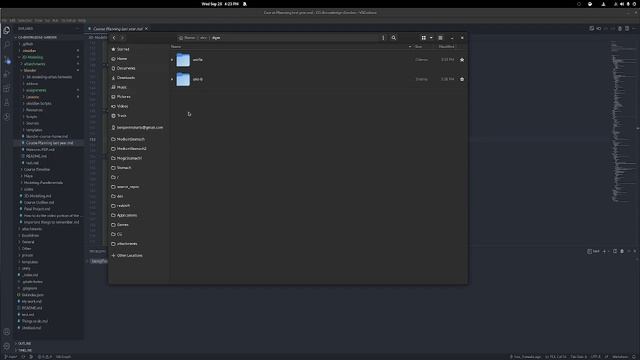Image resolution: width=640 pixels, height=360 pixels.
Task: Click the Modified column header
Action: [x=446, y=47]
